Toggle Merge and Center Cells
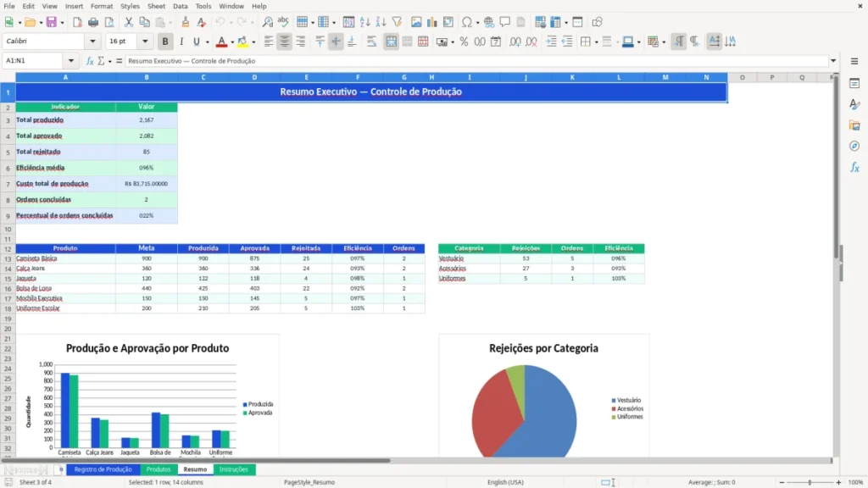 tap(391, 42)
